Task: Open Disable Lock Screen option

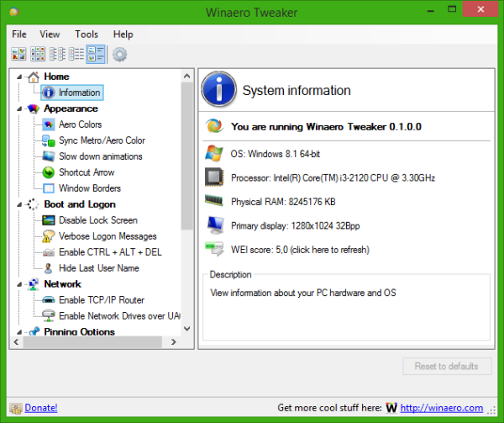Action: tap(98, 220)
